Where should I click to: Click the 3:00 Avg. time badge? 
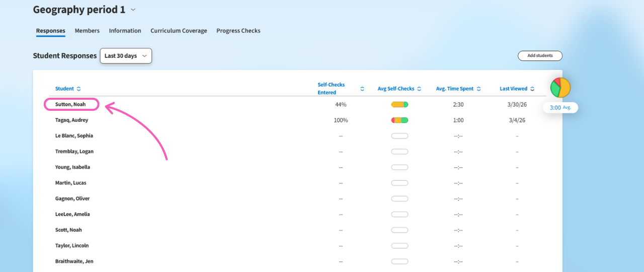[x=560, y=108]
